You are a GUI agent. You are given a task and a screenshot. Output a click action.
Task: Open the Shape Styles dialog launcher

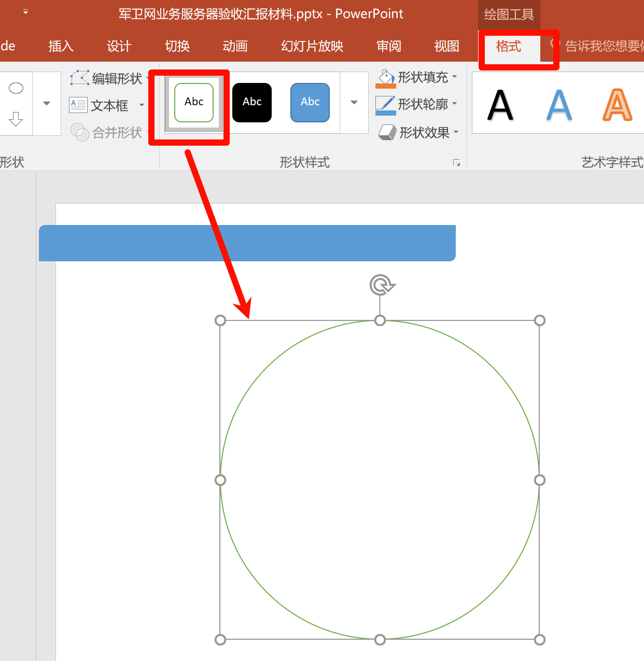pos(456,163)
